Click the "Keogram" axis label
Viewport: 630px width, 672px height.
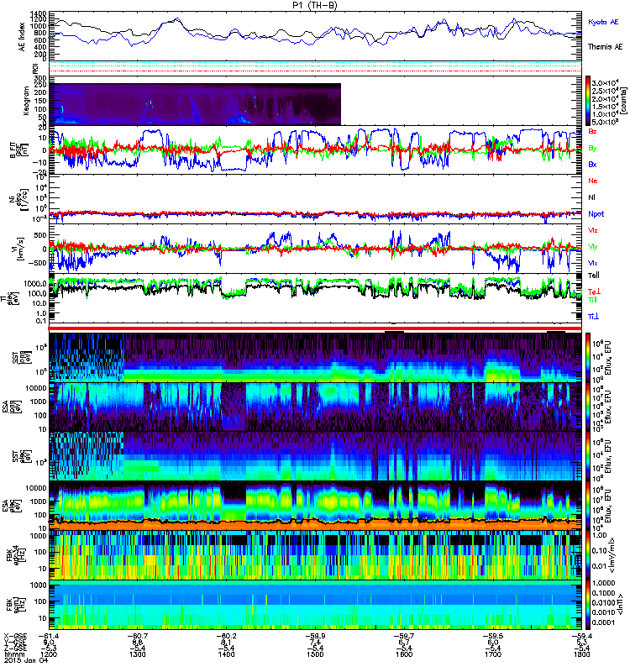26,100
